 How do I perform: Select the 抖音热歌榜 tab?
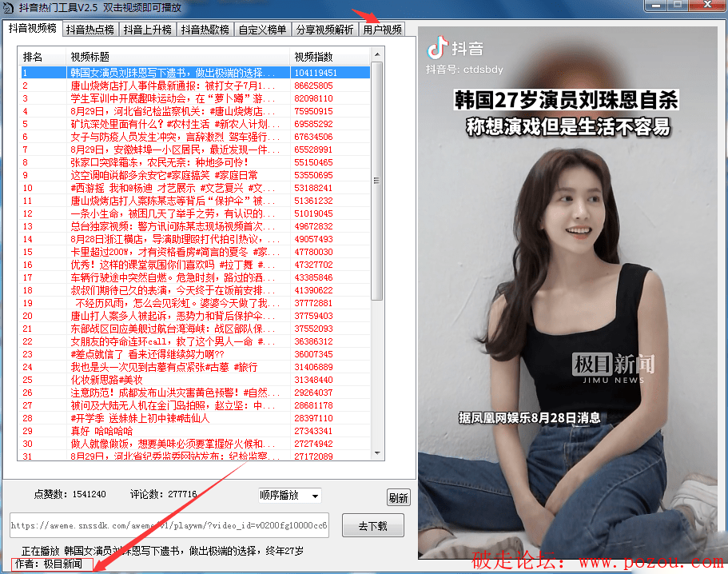205,30
